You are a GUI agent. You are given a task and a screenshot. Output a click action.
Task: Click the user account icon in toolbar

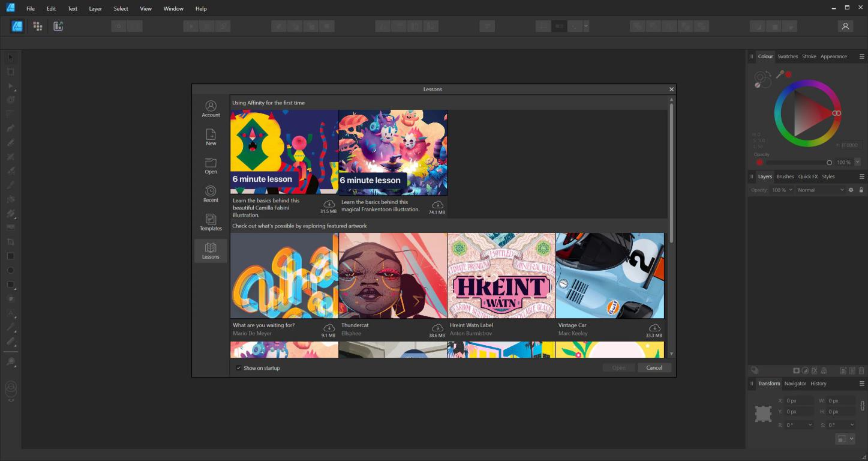click(845, 26)
